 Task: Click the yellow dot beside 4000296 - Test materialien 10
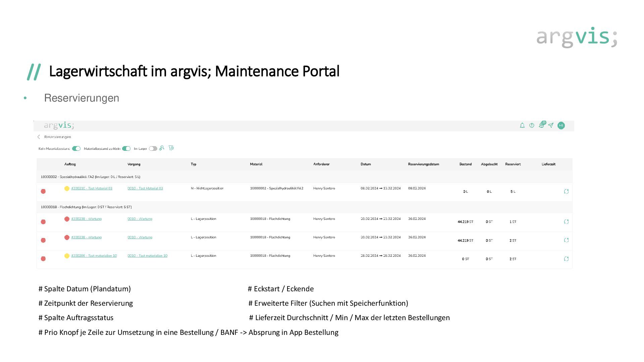(67, 256)
